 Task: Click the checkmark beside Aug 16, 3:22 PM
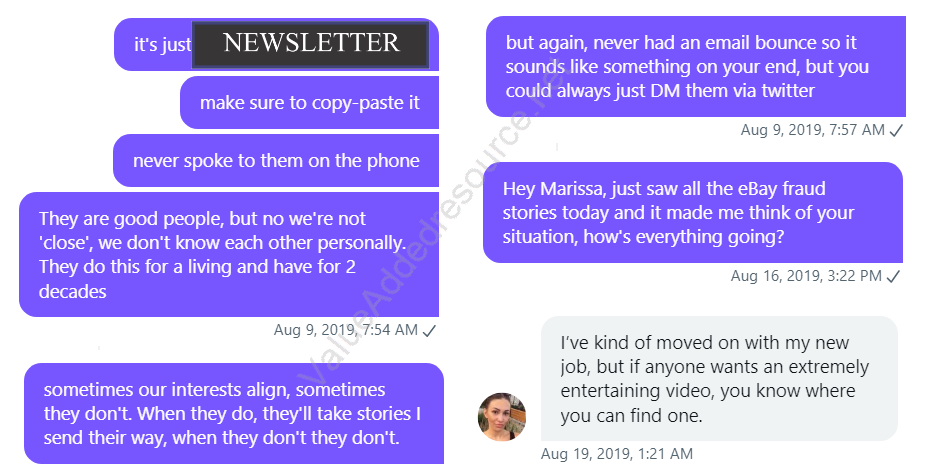pos(893,276)
